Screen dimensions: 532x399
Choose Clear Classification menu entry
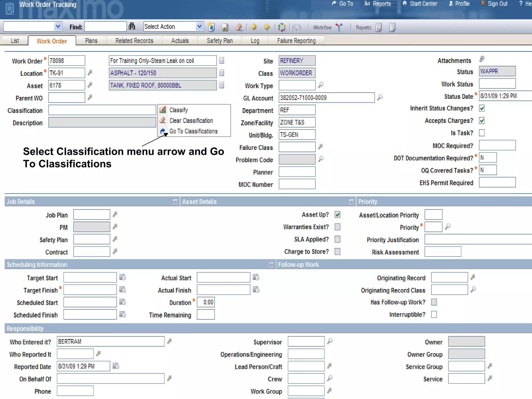[x=191, y=121]
